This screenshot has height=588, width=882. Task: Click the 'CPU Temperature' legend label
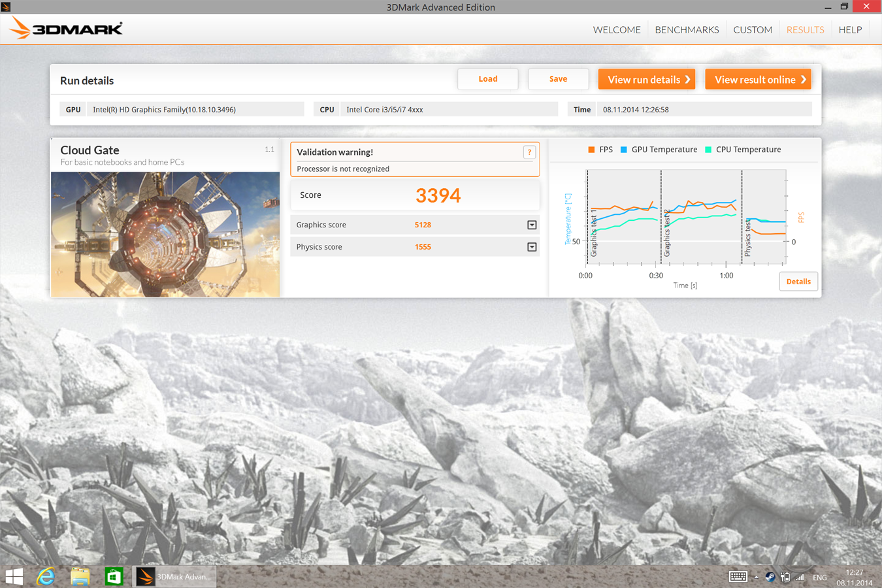tap(748, 150)
